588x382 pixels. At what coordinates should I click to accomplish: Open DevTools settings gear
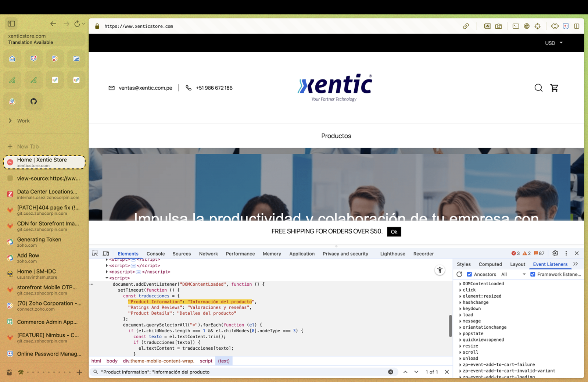point(555,253)
